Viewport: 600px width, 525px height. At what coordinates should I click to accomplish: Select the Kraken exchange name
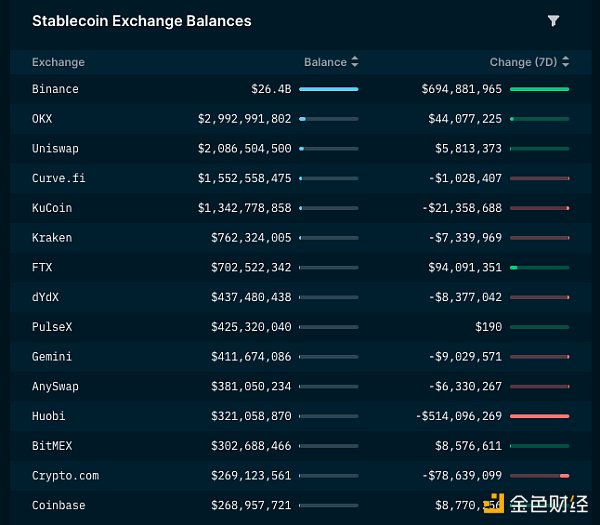[x=52, y=238]
